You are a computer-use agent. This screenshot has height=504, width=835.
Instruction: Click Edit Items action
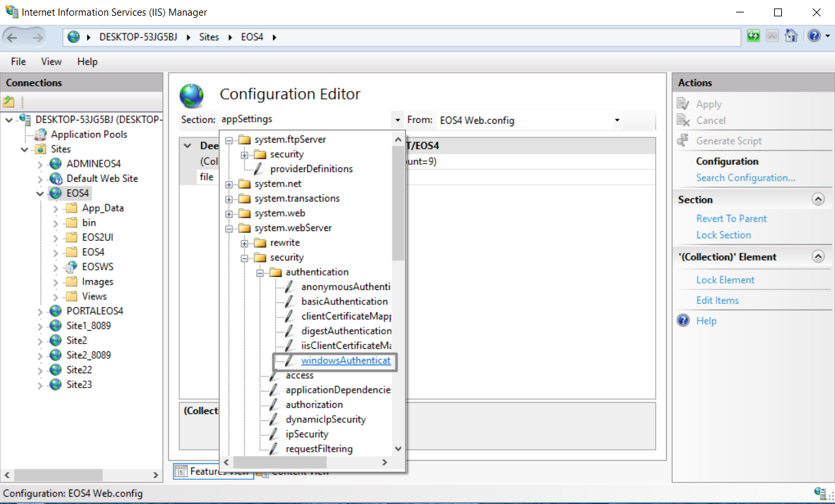[717, 300]
